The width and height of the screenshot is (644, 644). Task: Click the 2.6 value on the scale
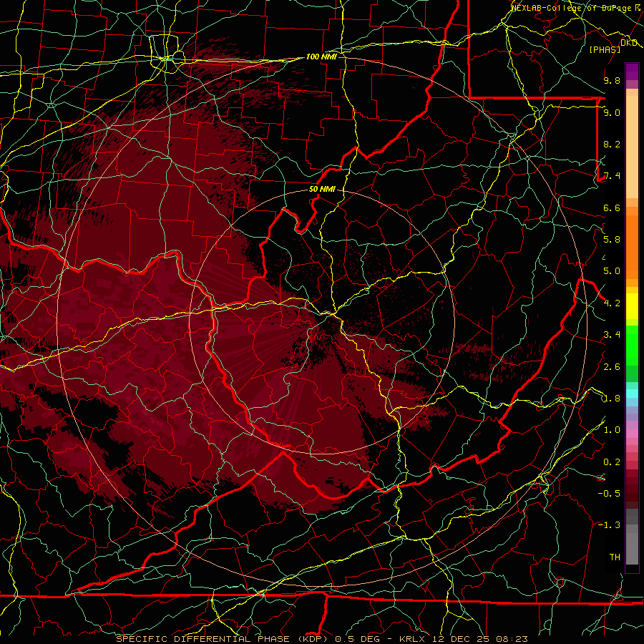(x=612, y=367)
